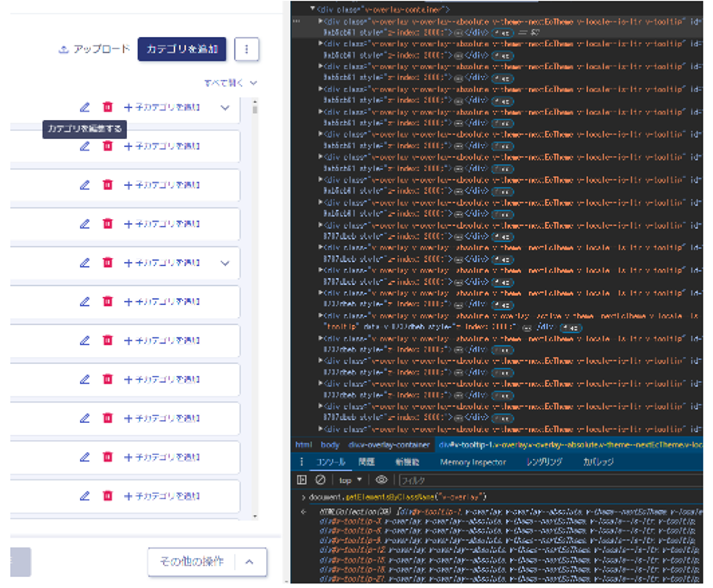Add a subcategory in the sixth category row
Viewport: 713px width, 588px height.
162,302
